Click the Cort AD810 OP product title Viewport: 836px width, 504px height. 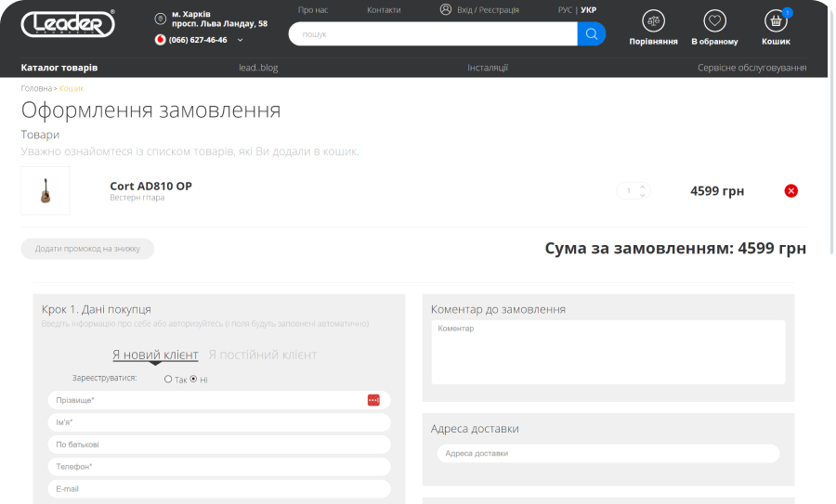pyautogui.click(x=150, y=186)
